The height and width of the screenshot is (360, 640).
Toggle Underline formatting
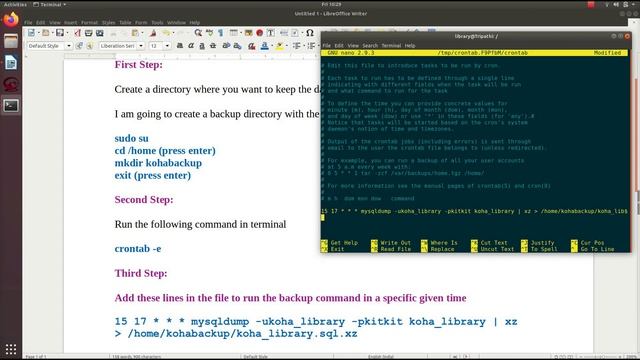point(202,46)
